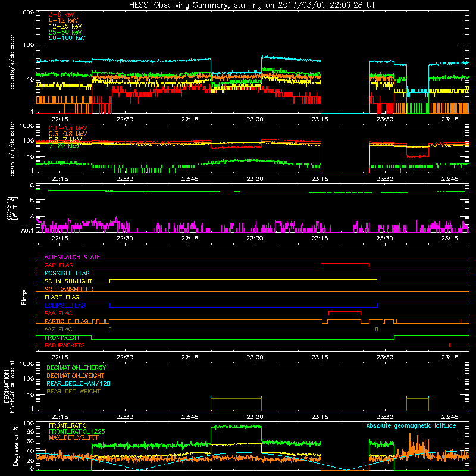Click the 22:30 tick label under the Flags plot

pos(125,358)
